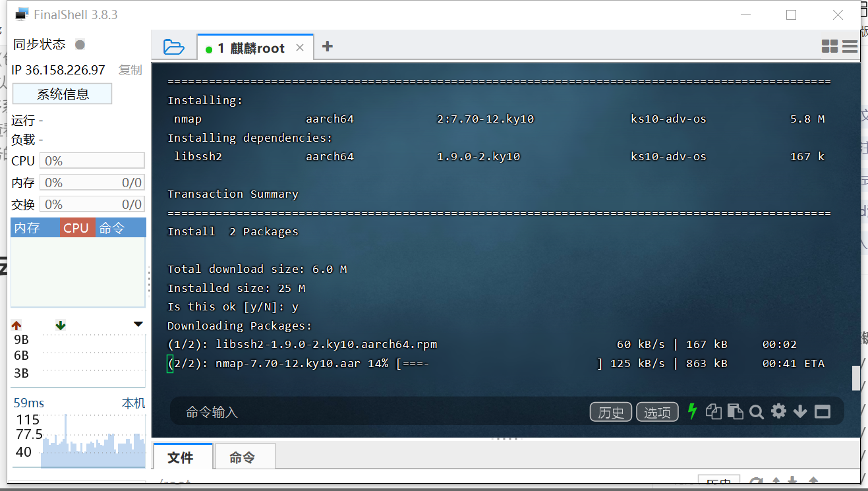Click 'Total download size: 6.0 M' line
This screenshot has height=491, width=868.
click(257, 269)
